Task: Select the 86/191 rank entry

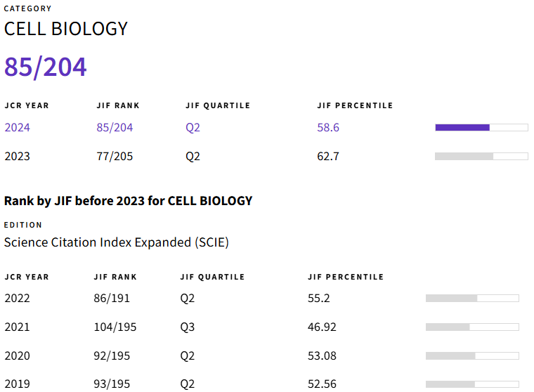Action: point(112,299)
